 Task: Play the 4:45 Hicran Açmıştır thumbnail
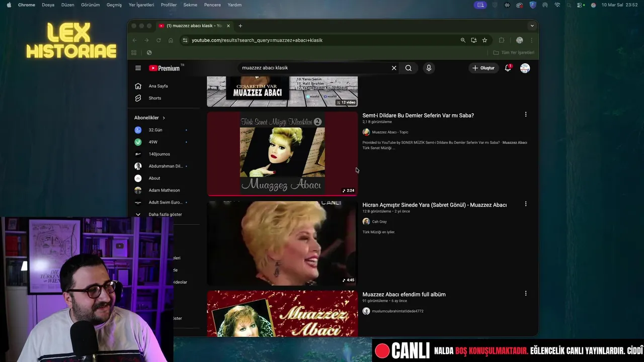coord(282,243)
